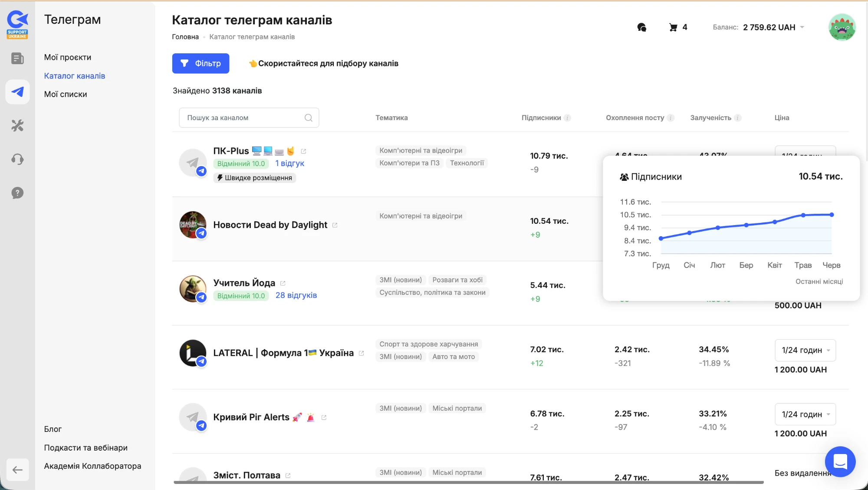Click the Швидке розміщення badge
Image resolution: width=868 pixels, height=490 pixels.
[x=254, y=178]
